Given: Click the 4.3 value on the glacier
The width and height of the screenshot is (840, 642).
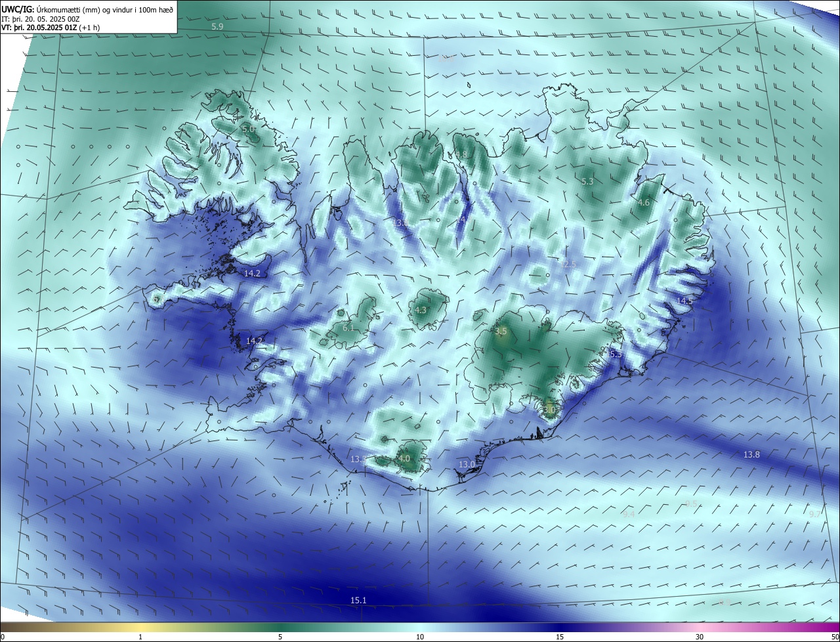Looking at the screenshot, I should [421, 310].
